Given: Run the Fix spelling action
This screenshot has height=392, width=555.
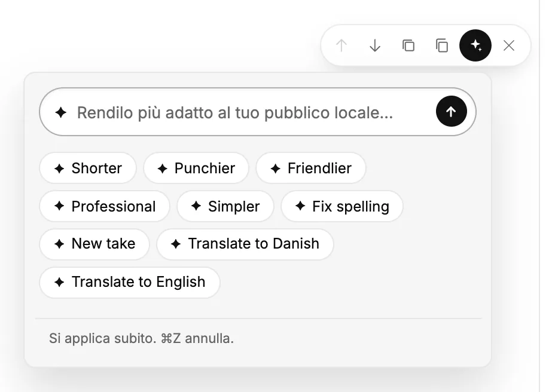Looking at the screenshot, I should coord(342,206).
